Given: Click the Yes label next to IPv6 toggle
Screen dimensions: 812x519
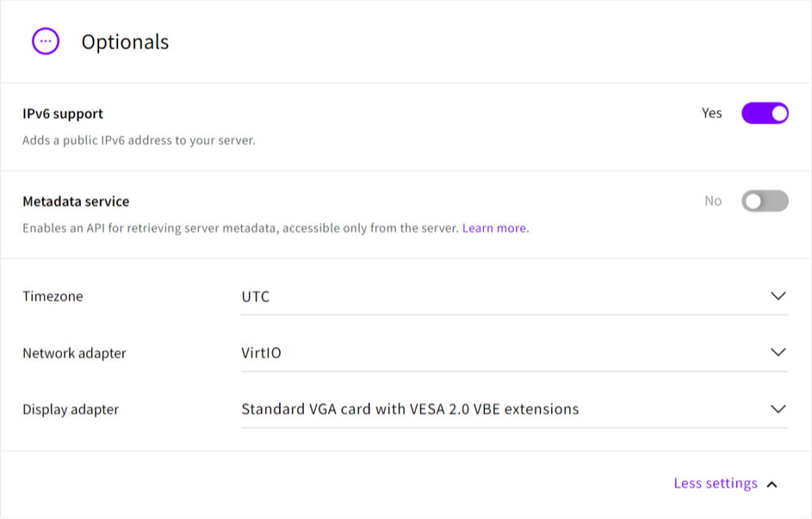Looking at the screenshot, I should 711,113.
